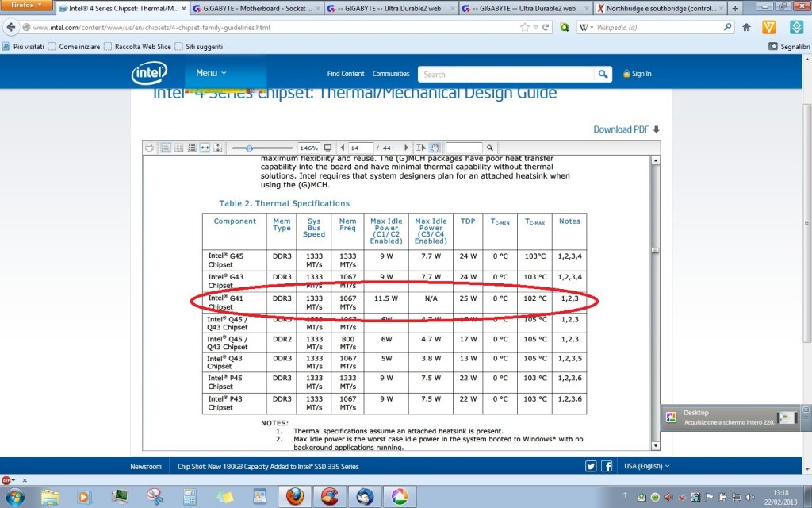This screenshot has height=508, width=812.
Task: Open USA (English) language selector
Action: click(x=646, y=466)
